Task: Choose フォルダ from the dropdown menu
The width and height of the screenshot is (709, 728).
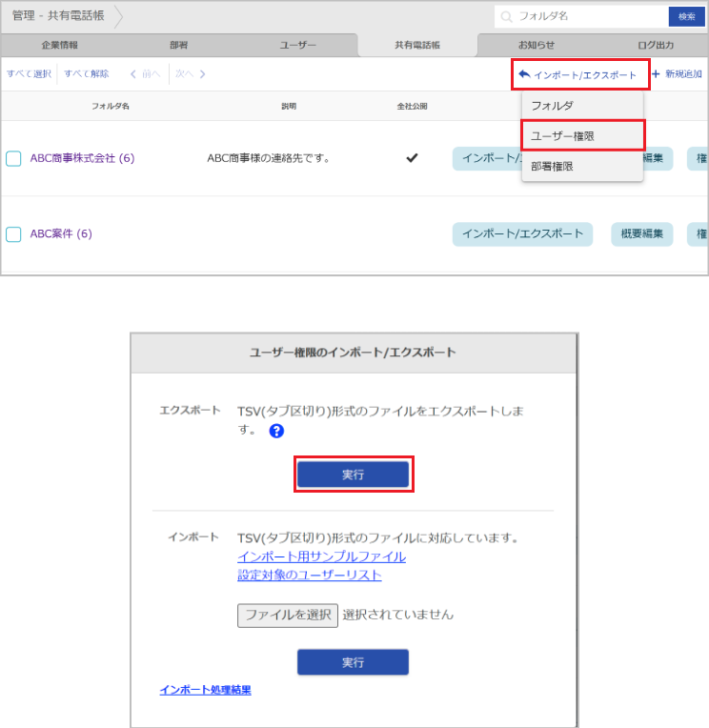Action: [552, 106]
